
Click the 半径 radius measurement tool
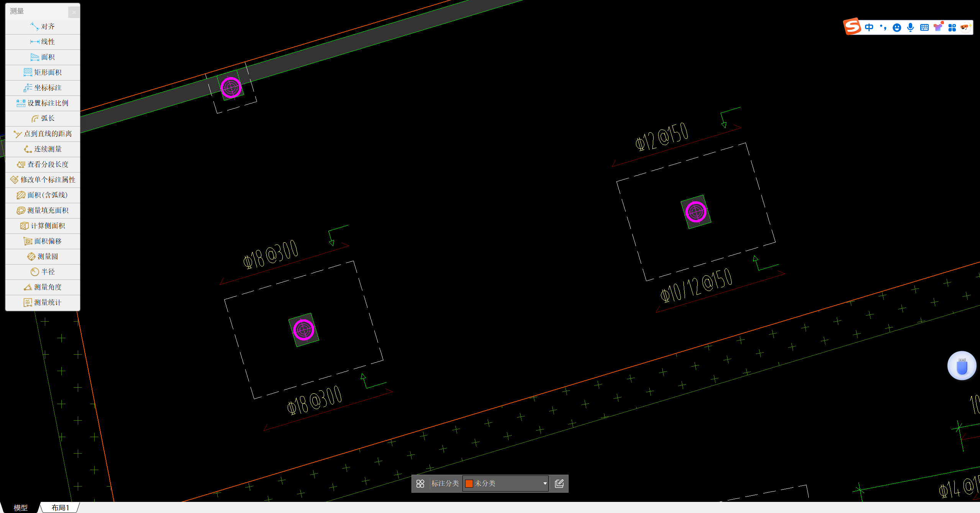coord(43,272)
